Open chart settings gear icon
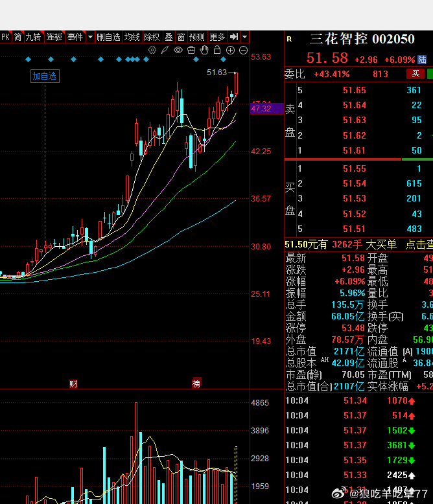The image size is (433, 504). [x=152, y=50]
